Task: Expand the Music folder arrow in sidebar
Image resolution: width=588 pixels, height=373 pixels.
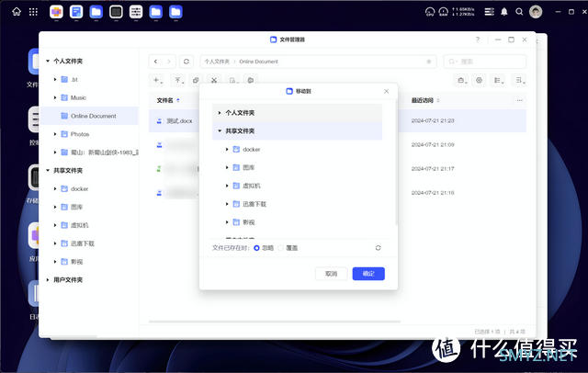Action: (x=55, y=97)
